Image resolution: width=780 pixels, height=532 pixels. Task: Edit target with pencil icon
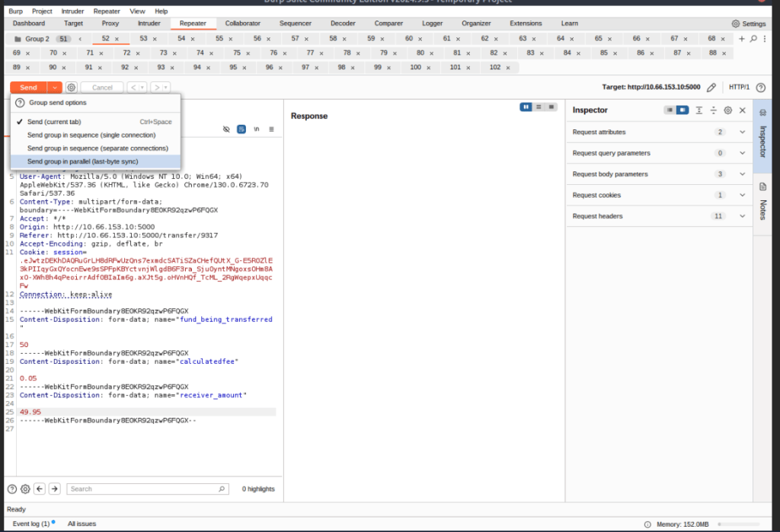[711, 88]
